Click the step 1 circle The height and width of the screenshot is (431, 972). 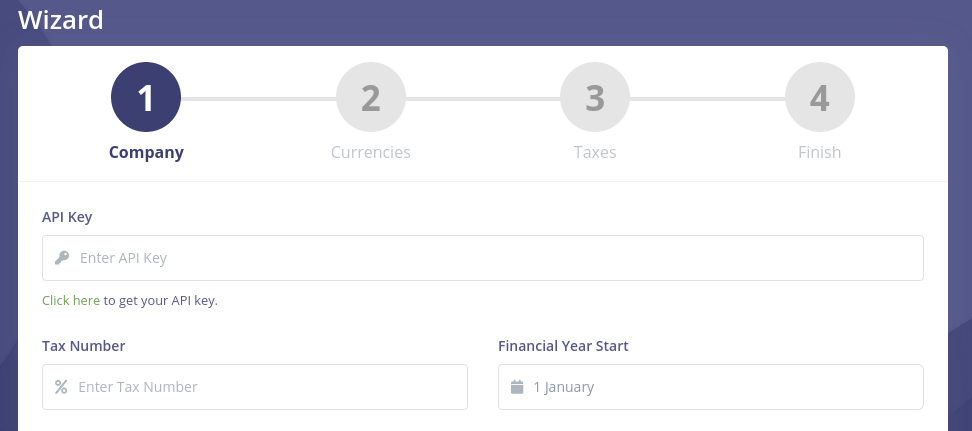[146, 98]
